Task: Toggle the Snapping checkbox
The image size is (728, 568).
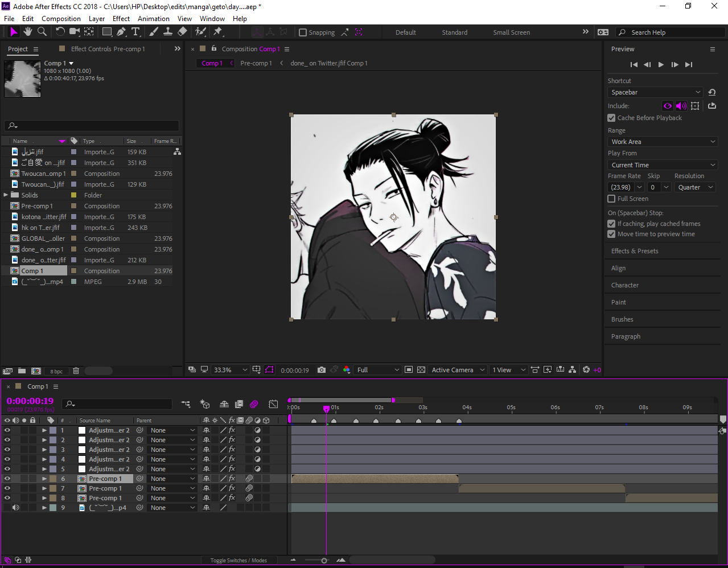Action: 303,32
